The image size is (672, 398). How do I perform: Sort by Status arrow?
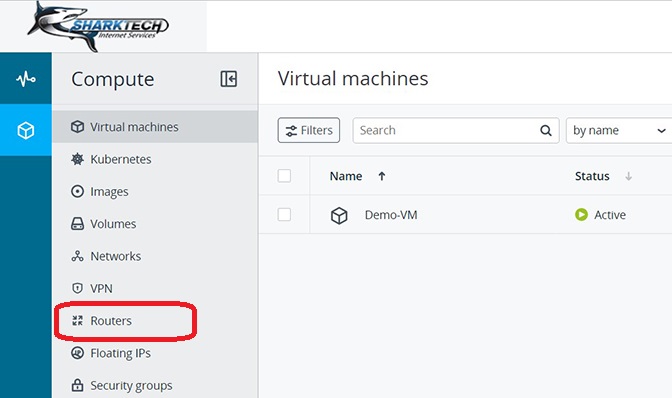pos(628,176)
